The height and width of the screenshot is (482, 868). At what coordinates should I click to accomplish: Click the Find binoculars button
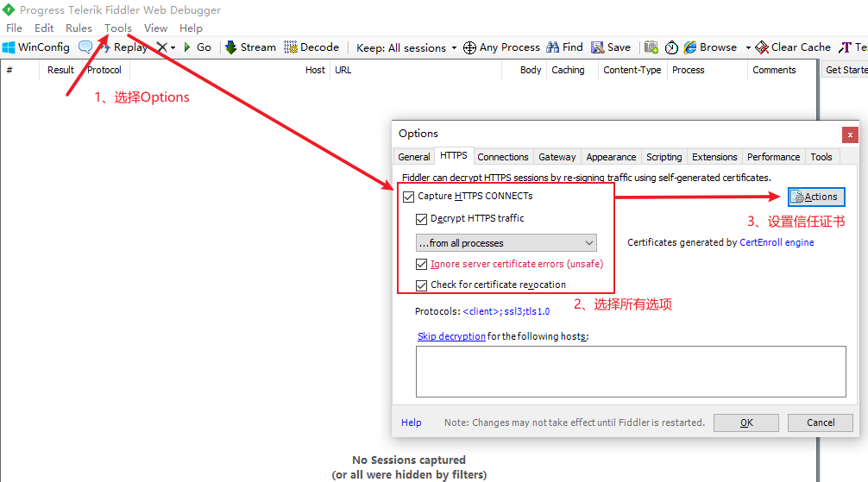[x=564, y=47]
